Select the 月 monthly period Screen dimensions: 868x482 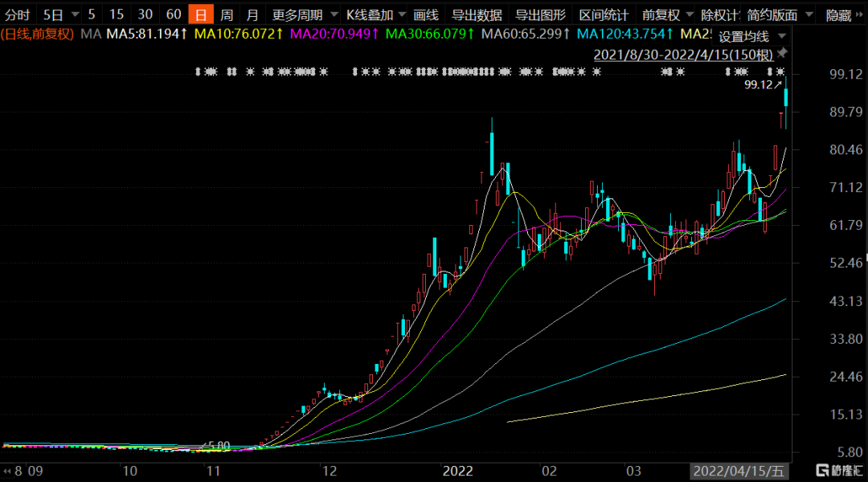(x=252, y=14)
